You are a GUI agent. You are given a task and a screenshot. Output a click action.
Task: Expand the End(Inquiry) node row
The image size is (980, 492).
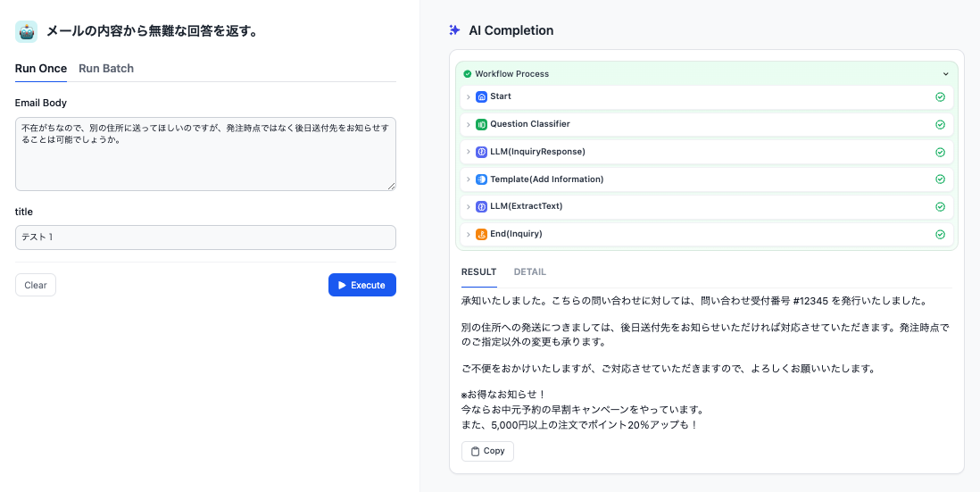(468, 235)
